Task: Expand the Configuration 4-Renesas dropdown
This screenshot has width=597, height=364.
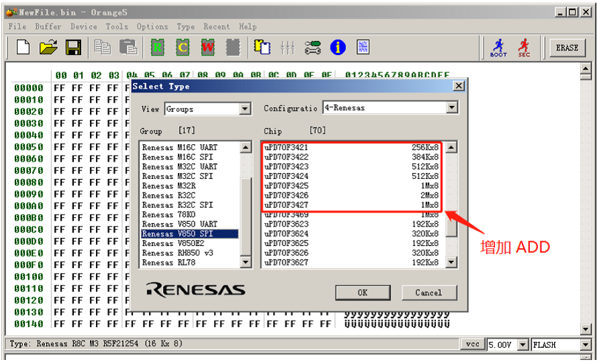Action: [452, 108]
